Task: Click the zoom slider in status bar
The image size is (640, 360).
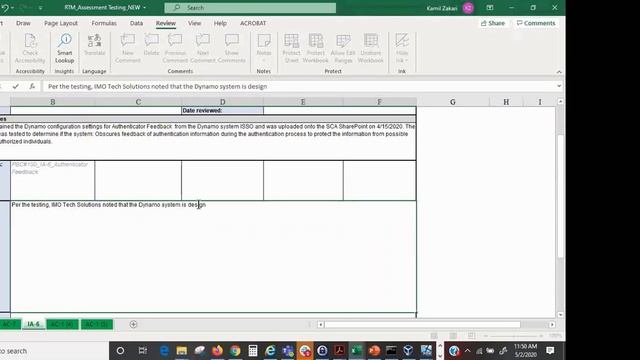Action: click(x=513, y=336)
